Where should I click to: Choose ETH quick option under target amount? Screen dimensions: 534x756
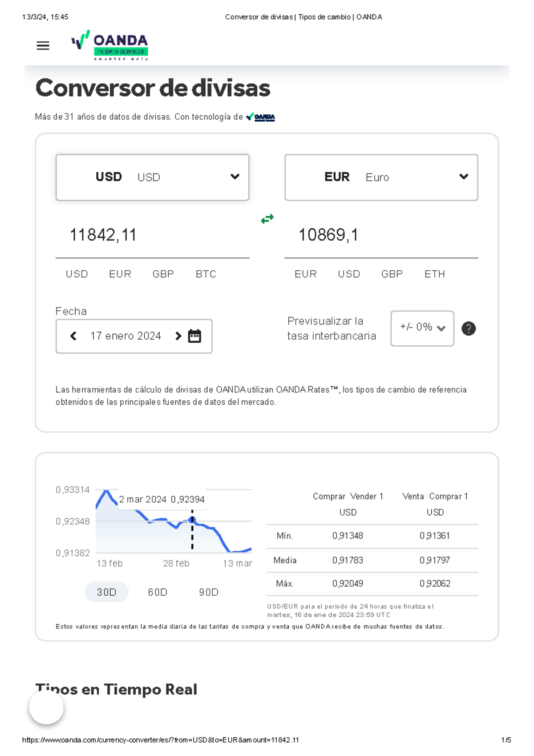coord(434,274)
